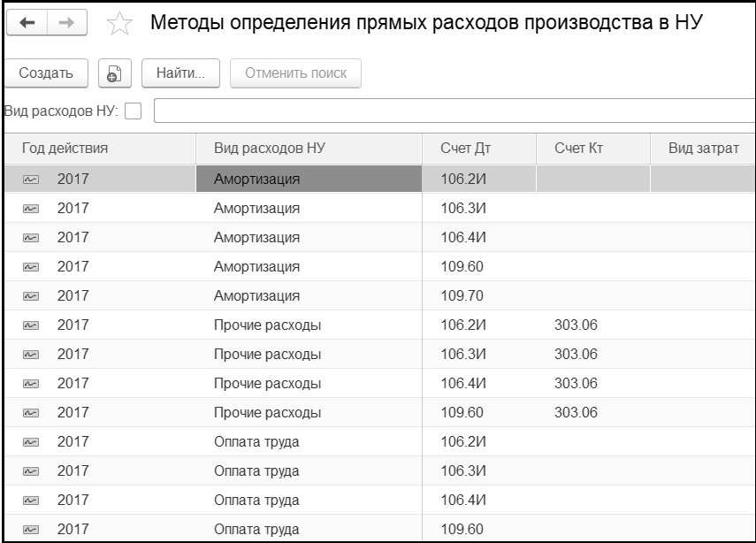Viewport: 756px width, 543px height.
Task: Select the 303.06 cell in Прочие расходы 109.60 row
Action: pyautogui.click(x=576, y=413)
